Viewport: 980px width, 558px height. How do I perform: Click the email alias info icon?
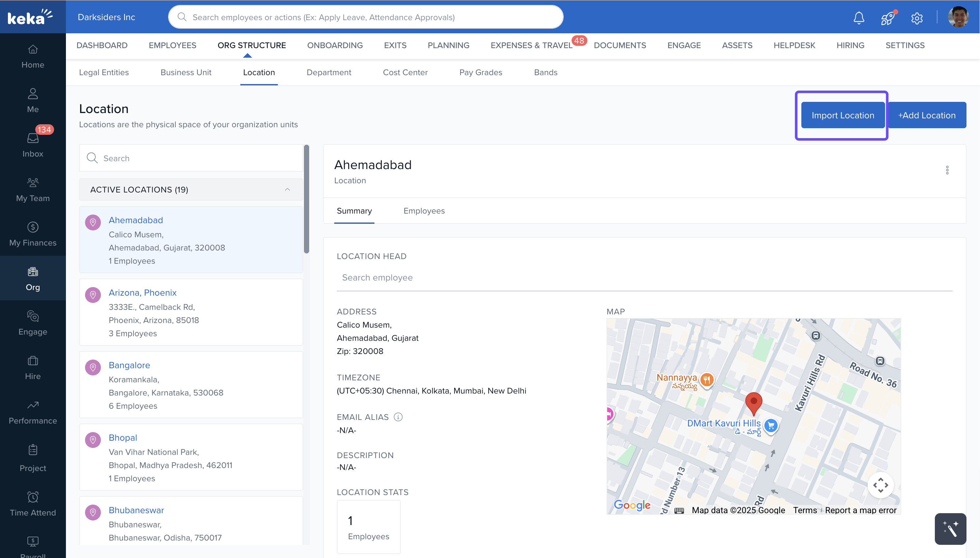398,417
